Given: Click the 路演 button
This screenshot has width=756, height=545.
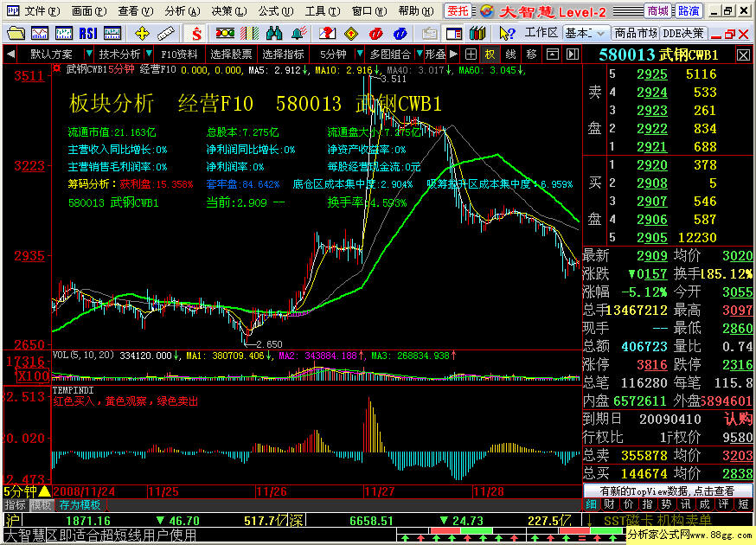Looking at the screenshot, I should pyautogui.click(x=688, y=10).
